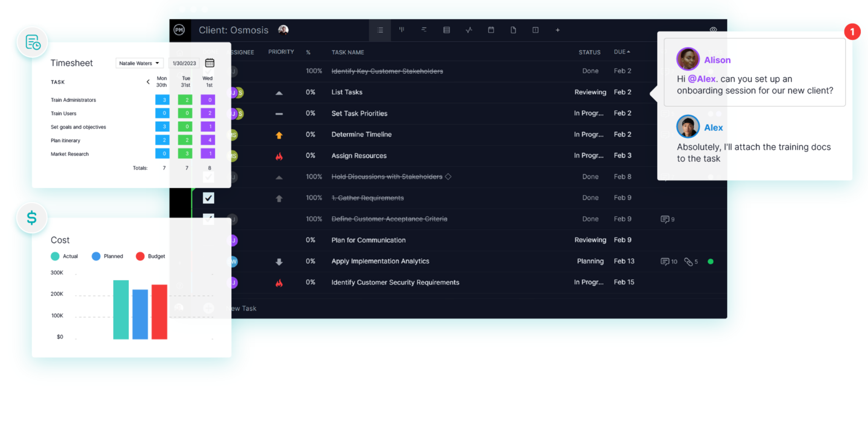Click the eye visibility icon near the comments
This screenshot has width=868, height=434.
point(713,30)
